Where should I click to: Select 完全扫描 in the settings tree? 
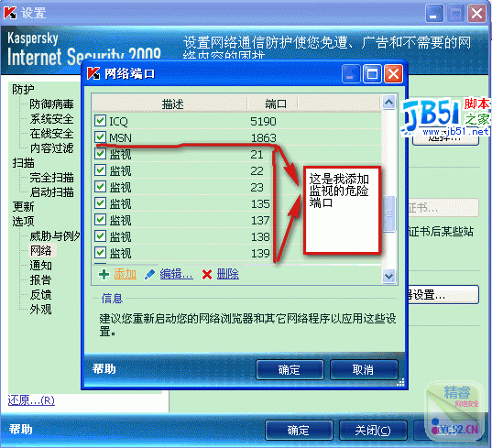tap(51, 178)
